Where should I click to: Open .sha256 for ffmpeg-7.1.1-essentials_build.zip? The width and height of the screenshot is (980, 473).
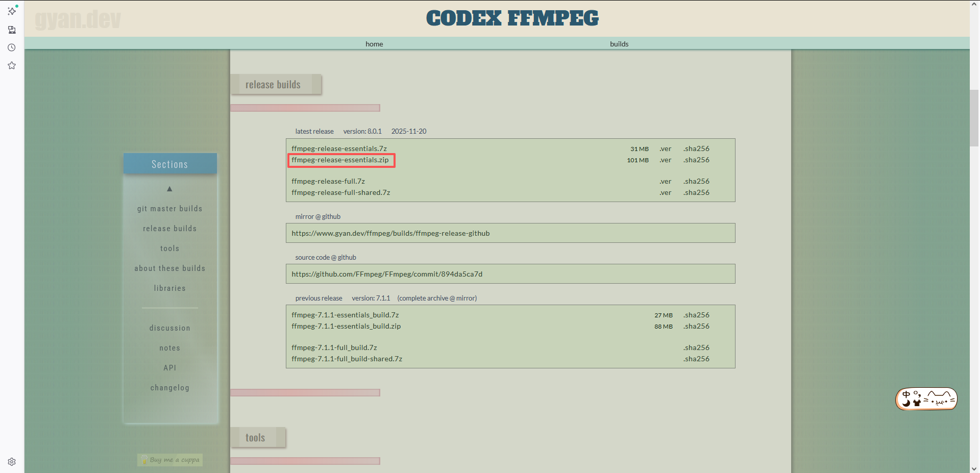(696, 326)
